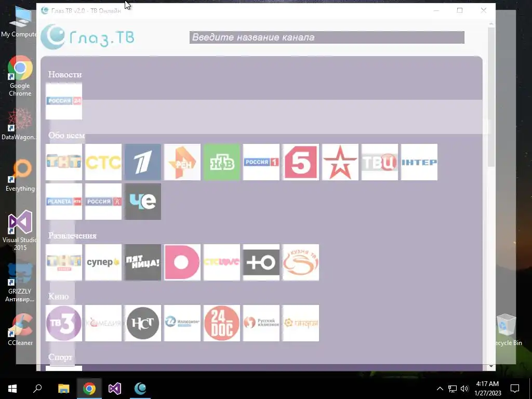Image resolution: width=532 pixels, height=399 pixels.
Task: Open the My Computer desktop icon
Action: click(19, 22)
